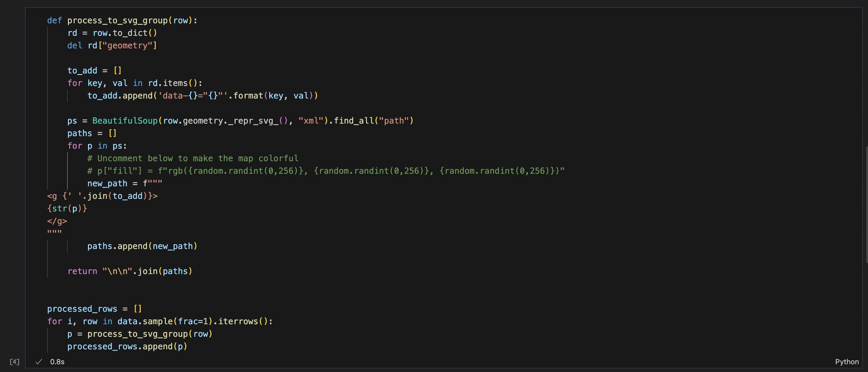Click the {str(p)} expression line
The height and width of the screenshot is (372, 868).
(67, 208)
